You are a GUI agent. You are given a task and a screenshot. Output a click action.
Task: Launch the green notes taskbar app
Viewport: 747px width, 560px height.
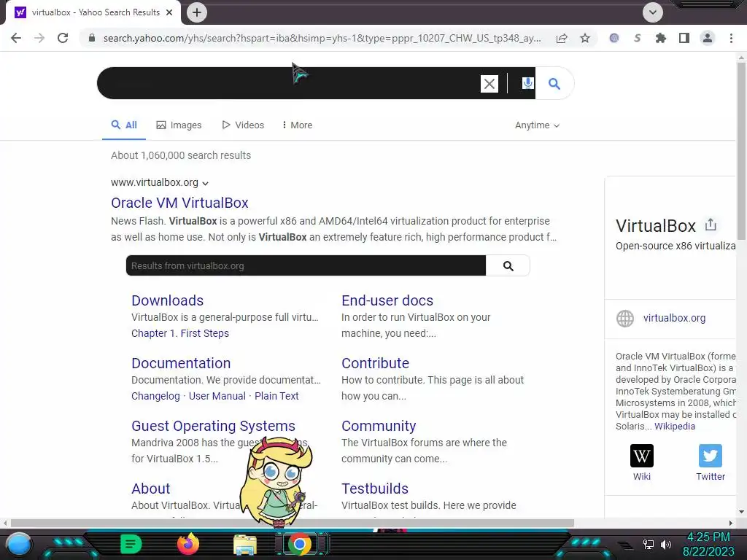pos(131,544)
